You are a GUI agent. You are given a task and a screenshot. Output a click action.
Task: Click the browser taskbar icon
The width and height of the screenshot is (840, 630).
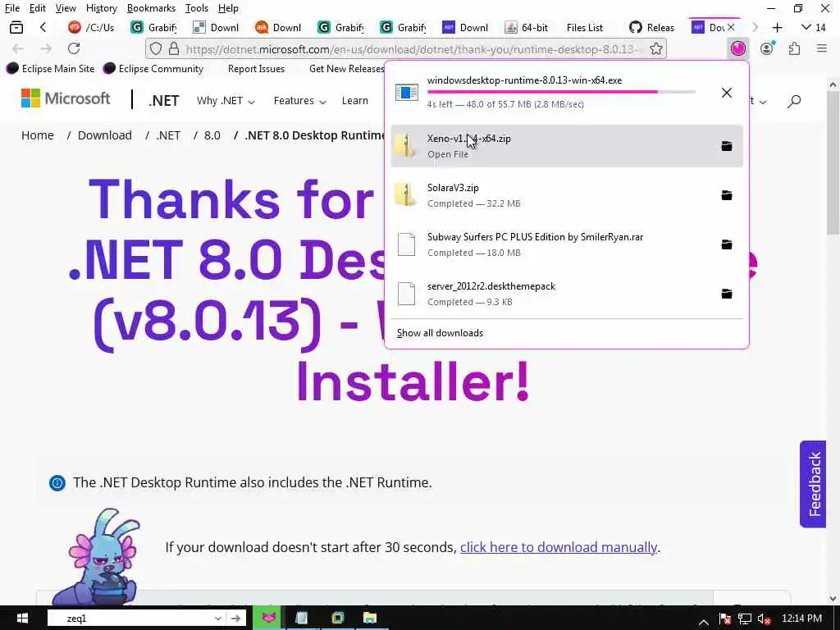tap(269, 619)
